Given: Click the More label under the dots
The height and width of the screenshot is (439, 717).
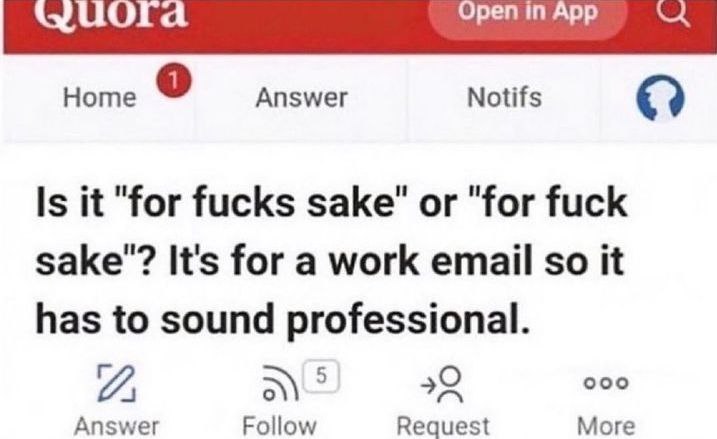Looking at the screenshot, I should click(606, 426).
